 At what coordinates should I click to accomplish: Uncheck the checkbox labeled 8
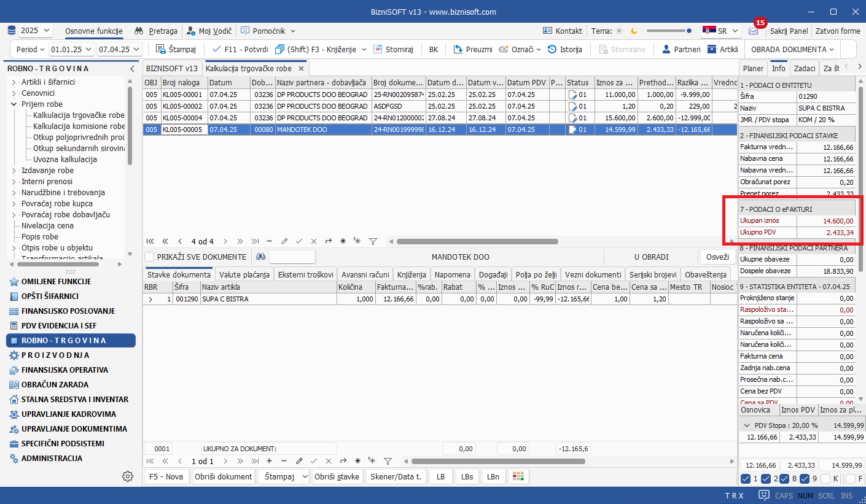(x=785, y=479)
